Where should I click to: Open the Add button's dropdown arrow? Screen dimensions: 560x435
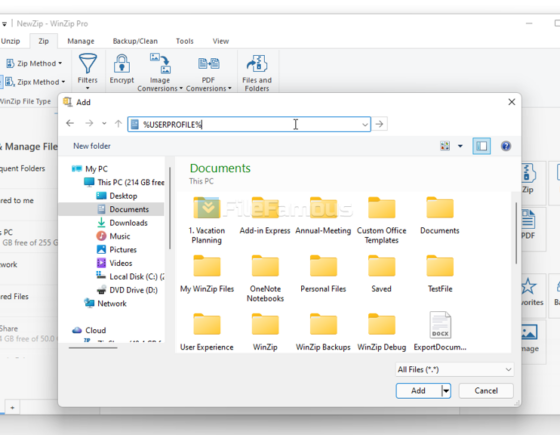coord(446,391)
